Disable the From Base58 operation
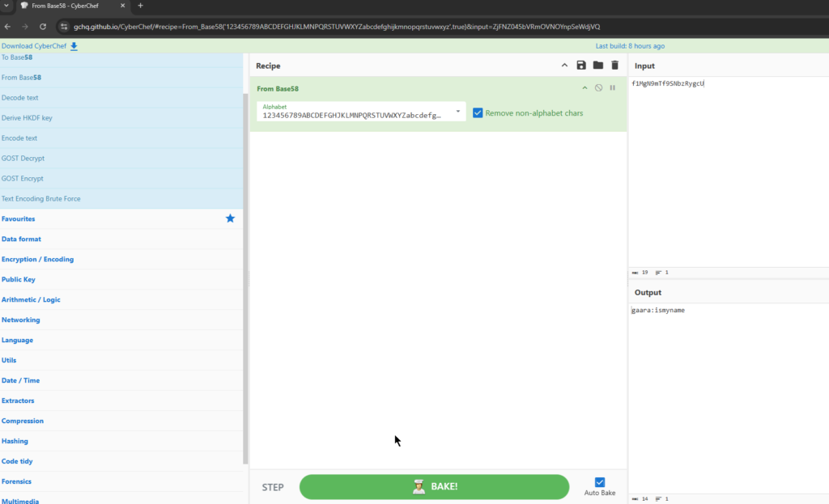This screenshot has width=829, height=504. (598, 88)
